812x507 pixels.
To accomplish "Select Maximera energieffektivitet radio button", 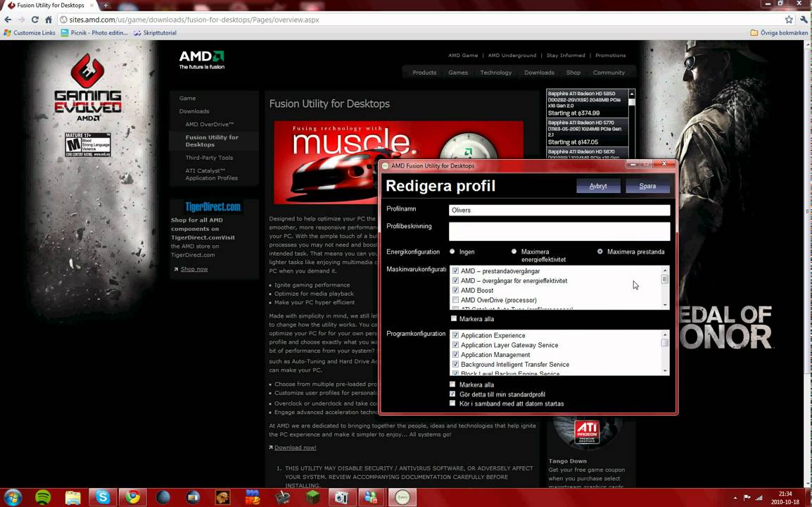I will tap(514, 251).
